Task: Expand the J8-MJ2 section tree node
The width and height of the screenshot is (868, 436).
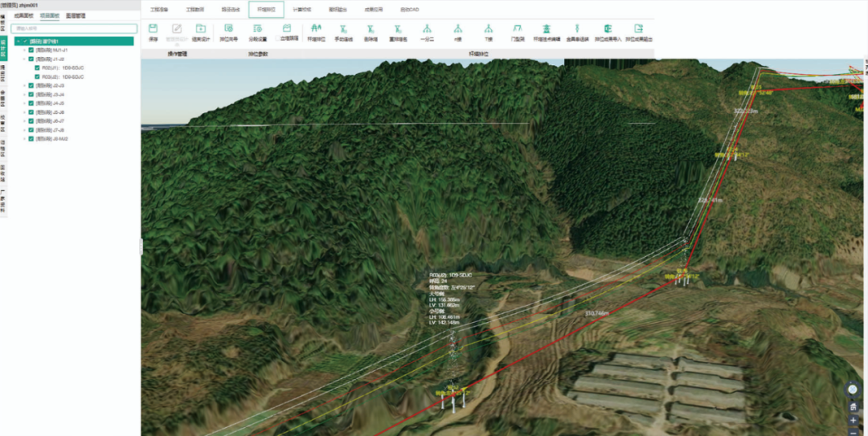Action: click(24, 139)
